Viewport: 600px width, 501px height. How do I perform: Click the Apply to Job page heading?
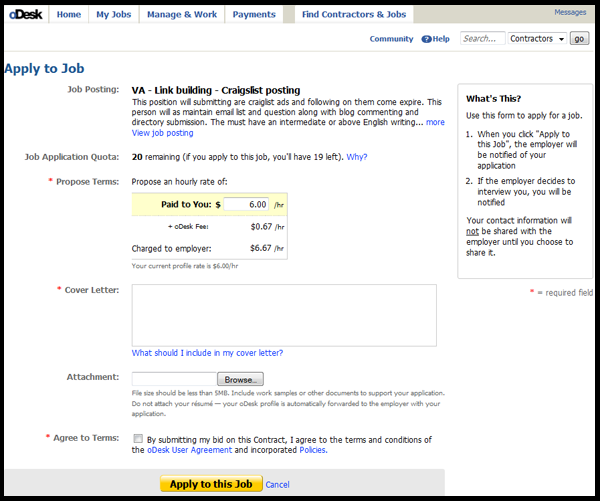pos(44,69)
